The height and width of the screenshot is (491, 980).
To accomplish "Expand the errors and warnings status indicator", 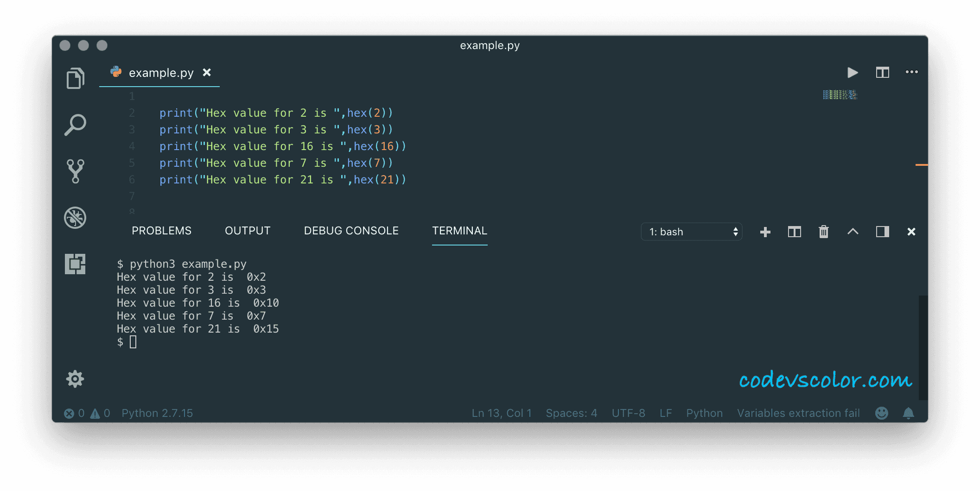I will [87, 413].
